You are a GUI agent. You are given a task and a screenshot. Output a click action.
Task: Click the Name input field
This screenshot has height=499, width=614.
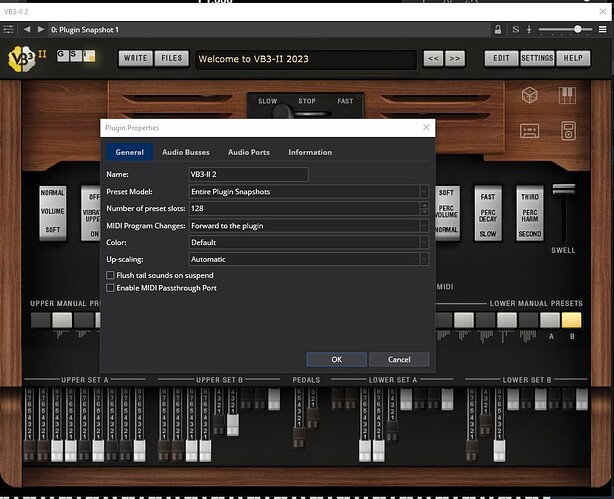[x=249, y=174]
